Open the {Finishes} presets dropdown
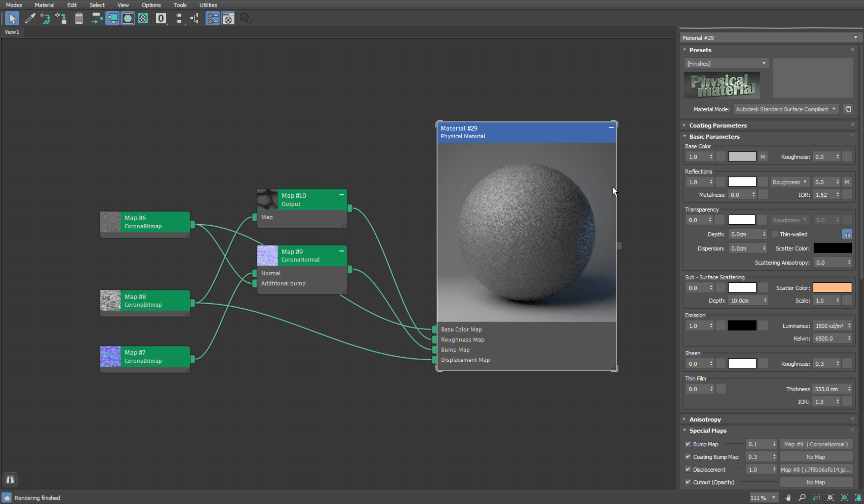864x504 pixels. pyautogui.click(x=727, y=64)
